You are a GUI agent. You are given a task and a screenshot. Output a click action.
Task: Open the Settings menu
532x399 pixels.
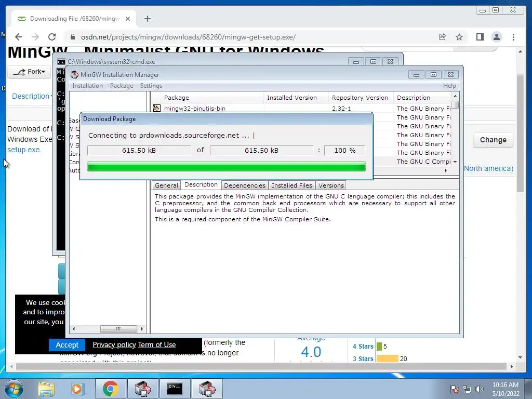[x=151, y=86]
